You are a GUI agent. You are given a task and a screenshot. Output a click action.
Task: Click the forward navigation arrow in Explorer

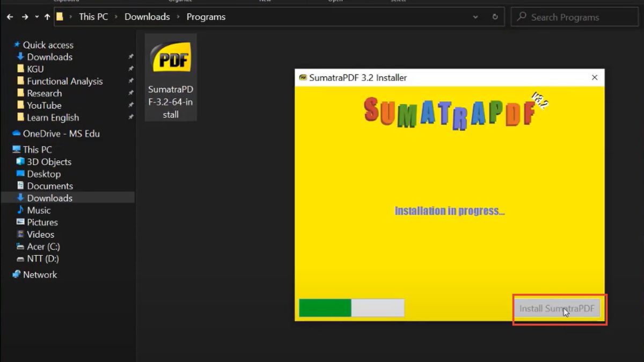[x=25, y=17]
